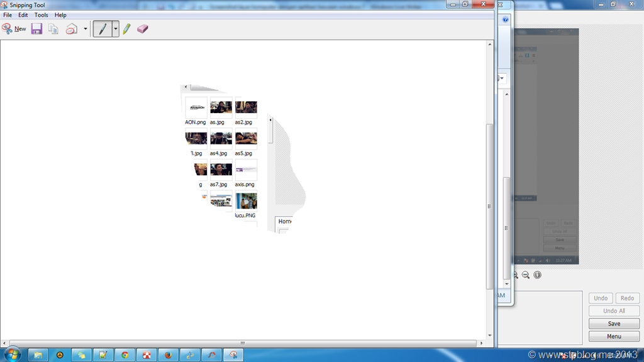Open the partially hidden dropdown arrow in the side window
The image size is (644, 362).
(x=502, y=78)
